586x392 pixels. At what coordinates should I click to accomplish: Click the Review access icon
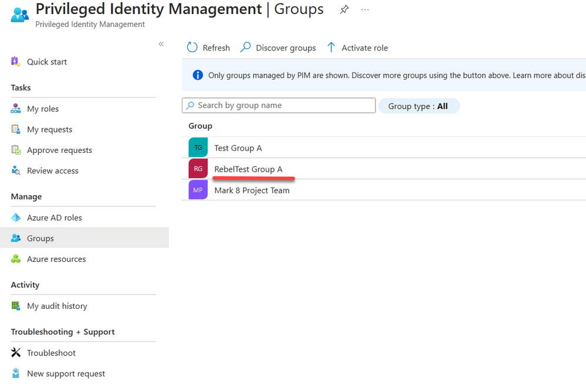point(16,171)
